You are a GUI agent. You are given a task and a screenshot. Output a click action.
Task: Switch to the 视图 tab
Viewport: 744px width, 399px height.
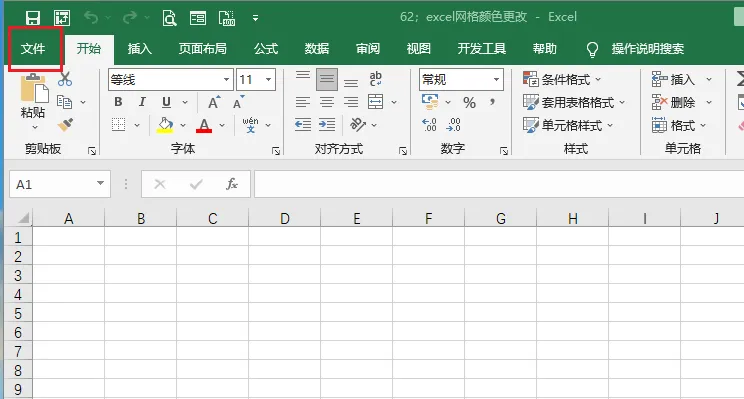[x=418, y=48]
